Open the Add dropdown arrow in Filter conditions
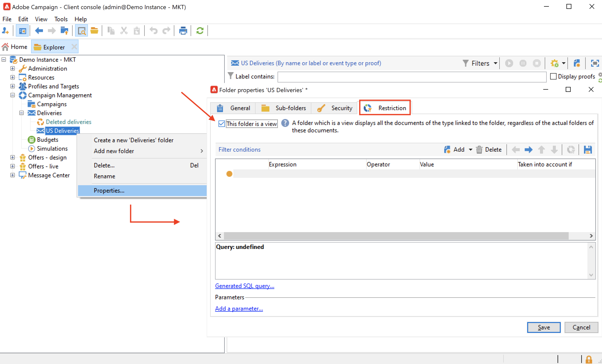This screenshot has height=364, width=602. click(x=470, y=150)
